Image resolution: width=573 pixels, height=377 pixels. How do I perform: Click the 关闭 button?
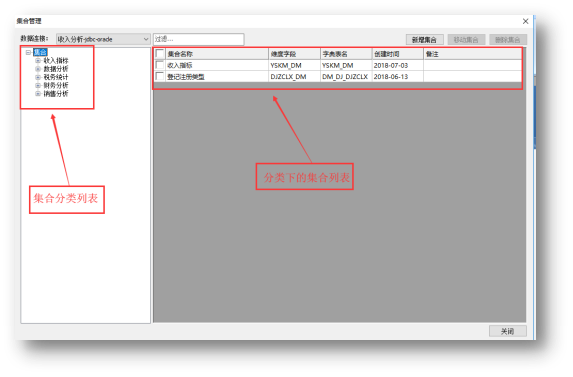[508, 331]
